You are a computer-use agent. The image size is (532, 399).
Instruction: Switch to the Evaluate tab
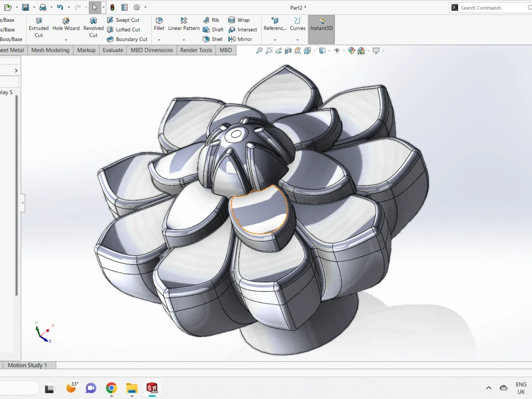pos(112,49)
